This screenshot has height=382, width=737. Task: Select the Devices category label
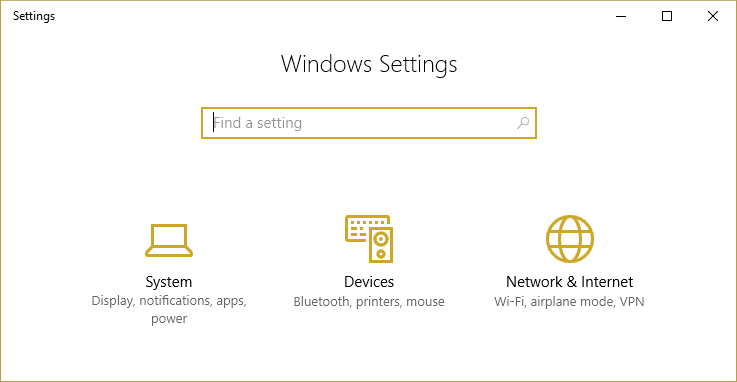pos(369,282)
